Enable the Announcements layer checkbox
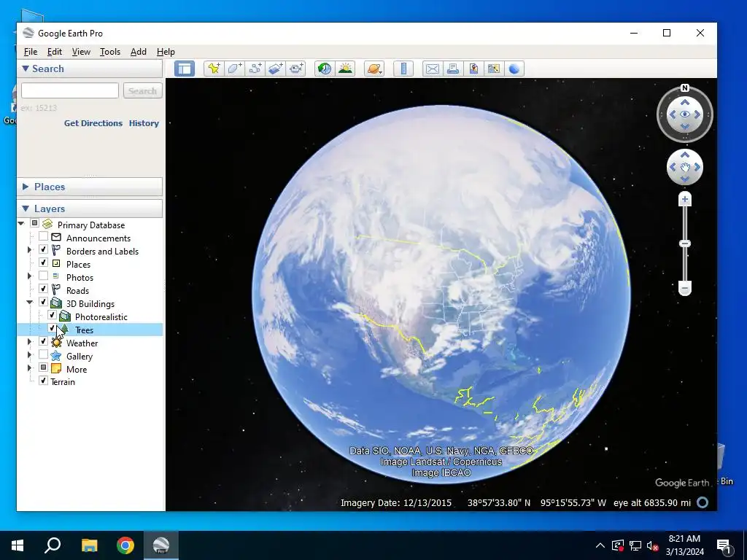The width and height of the screenshot is (747, 560). [43, 236]
